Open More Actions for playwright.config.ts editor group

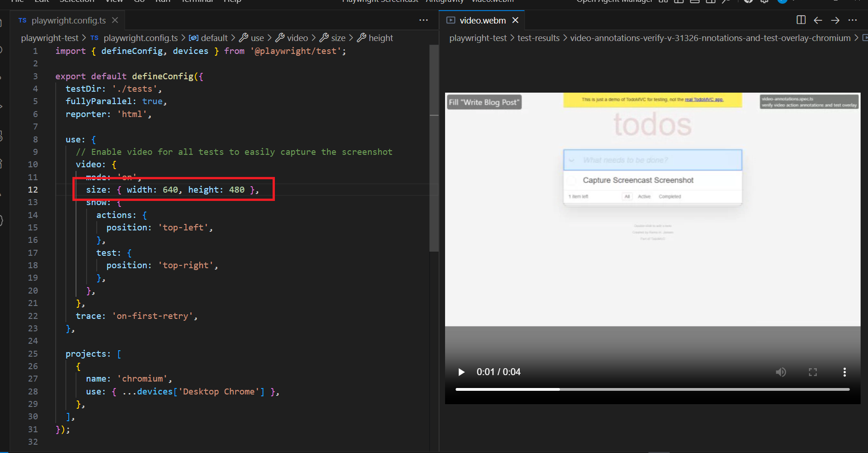point(423,20)
